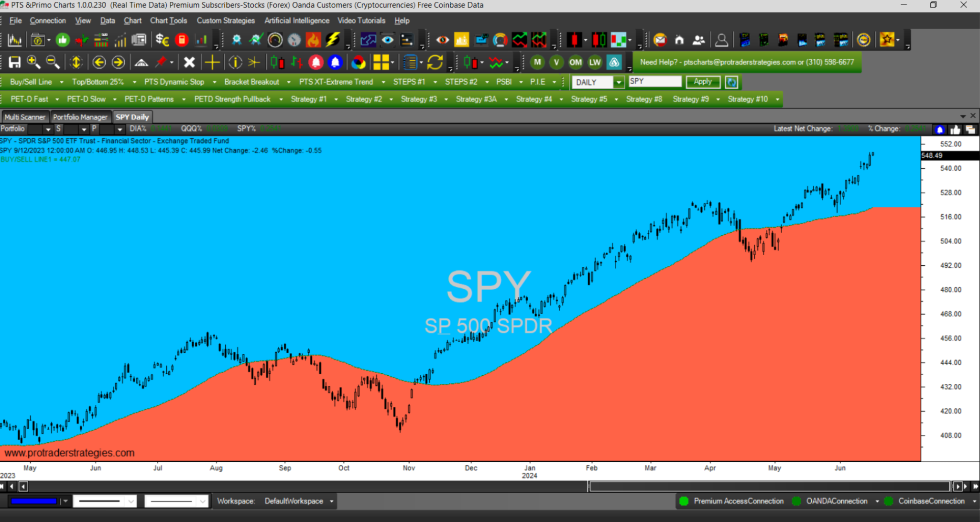Viewport: 980px width, 522px height.
Task: Click the PTS Dynamic Stop button
Action: pyautogui.click(x=174, y=82)
